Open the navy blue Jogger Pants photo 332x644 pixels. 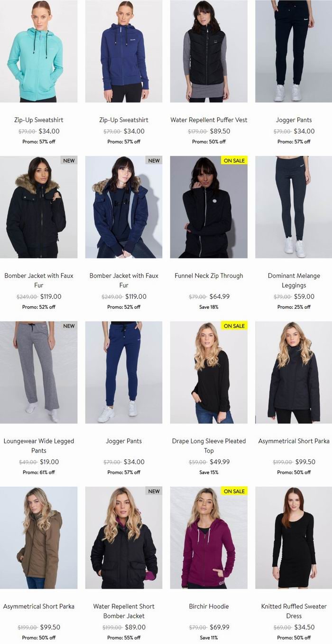[x=124, y=372]
